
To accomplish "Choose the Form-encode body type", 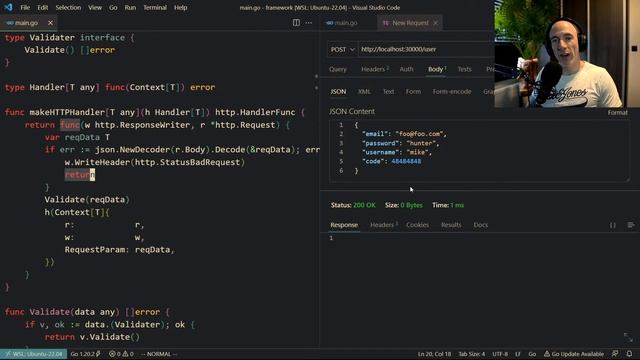I will click(x=452, y=92).
